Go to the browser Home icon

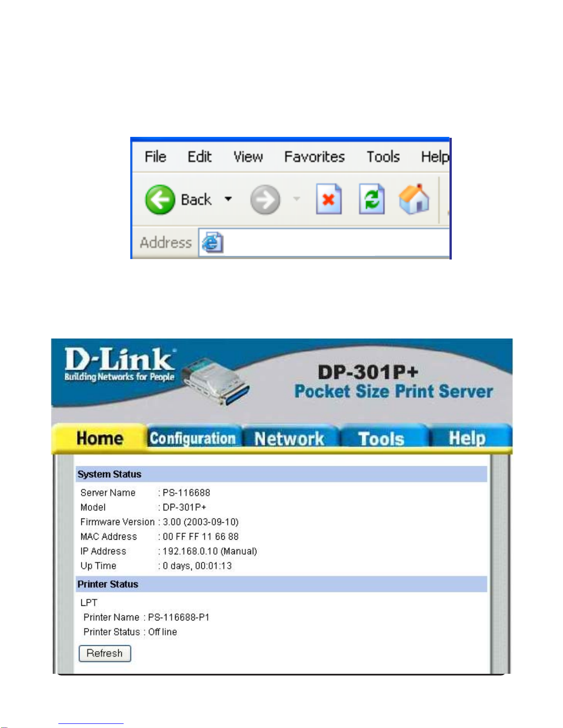[x=414, y=199]
